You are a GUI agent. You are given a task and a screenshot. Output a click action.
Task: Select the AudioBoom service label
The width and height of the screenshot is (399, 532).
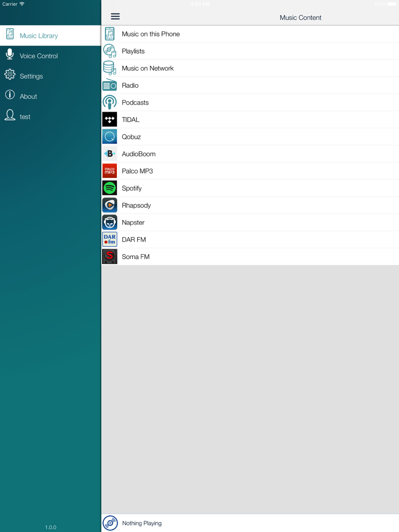[138, 154]
